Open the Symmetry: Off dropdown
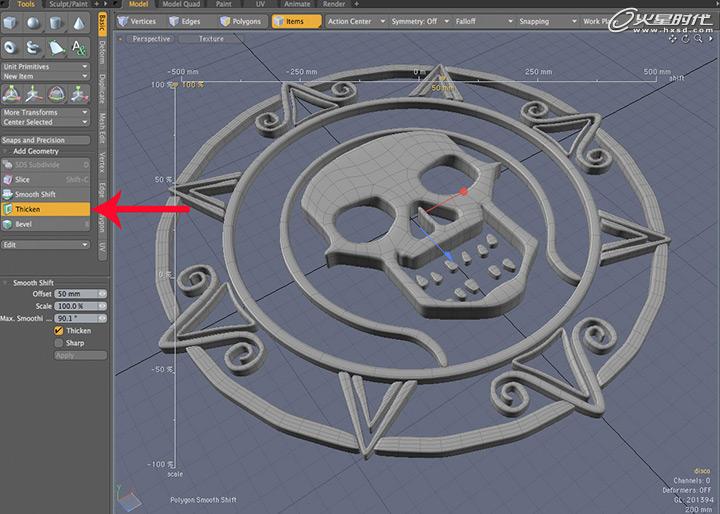Image resolution: width=720 pixels, height=514 pixels. [420, 21]
